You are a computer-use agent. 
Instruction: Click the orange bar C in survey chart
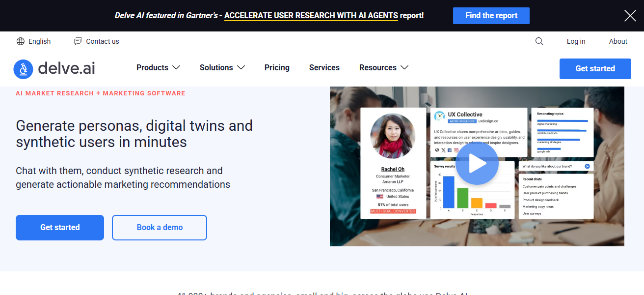tap(477, 203)
